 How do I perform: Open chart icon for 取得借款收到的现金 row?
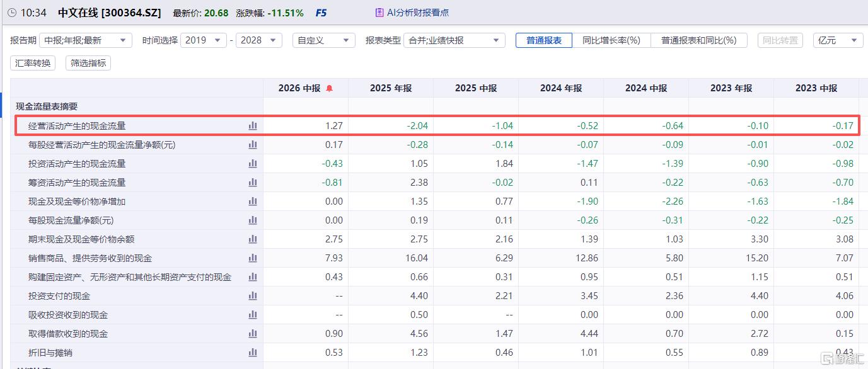click(253, 334)
